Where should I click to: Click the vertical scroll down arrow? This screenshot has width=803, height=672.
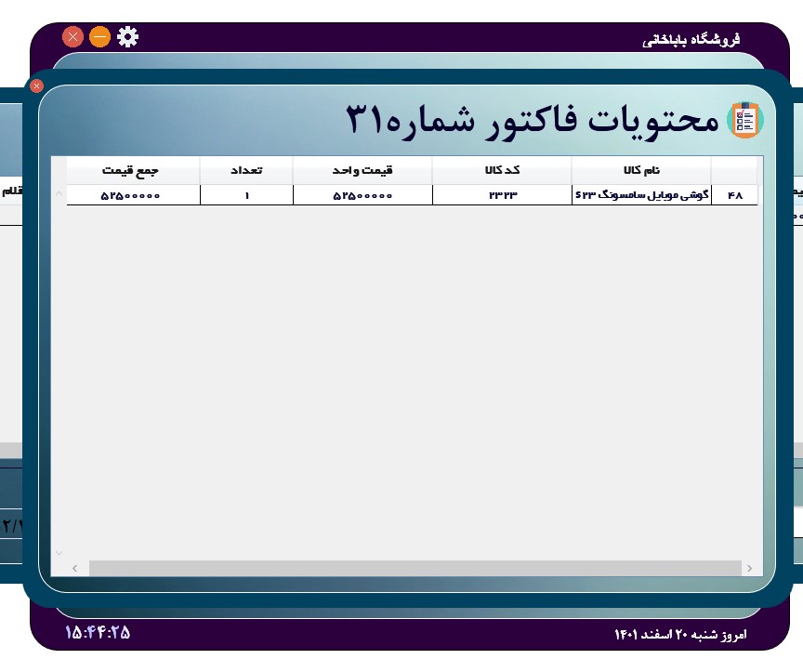click(59, 553)
